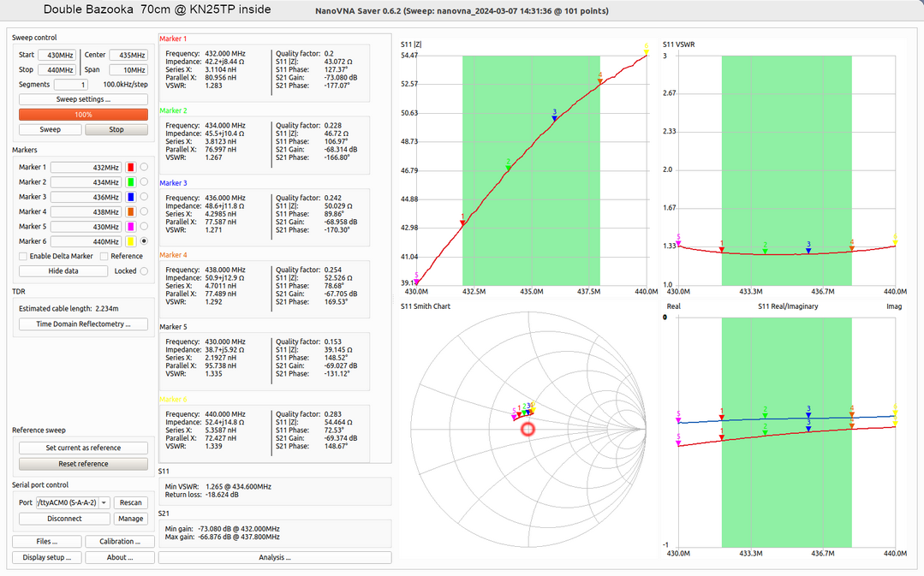Enable the Delta Marker checkbox
Viewport: 924px width, 576px height.
click(23, 256)
